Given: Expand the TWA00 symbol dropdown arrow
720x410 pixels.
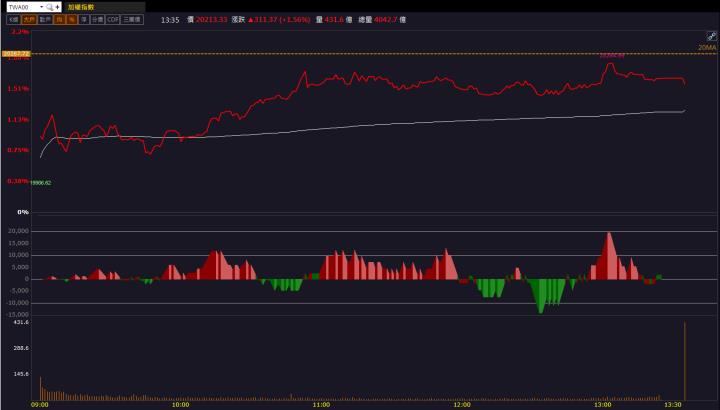Looking at the screenshot, I should coord(41,7).
